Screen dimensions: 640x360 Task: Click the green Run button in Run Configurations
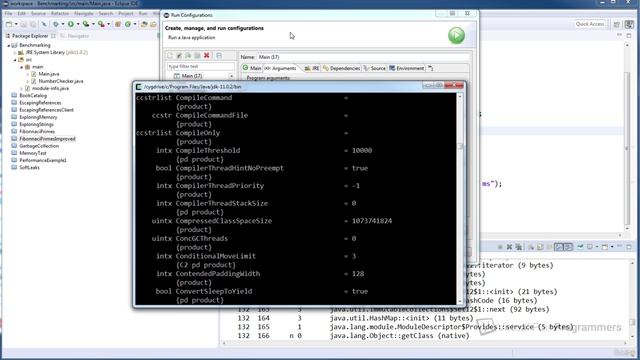[x=456, y=36]
